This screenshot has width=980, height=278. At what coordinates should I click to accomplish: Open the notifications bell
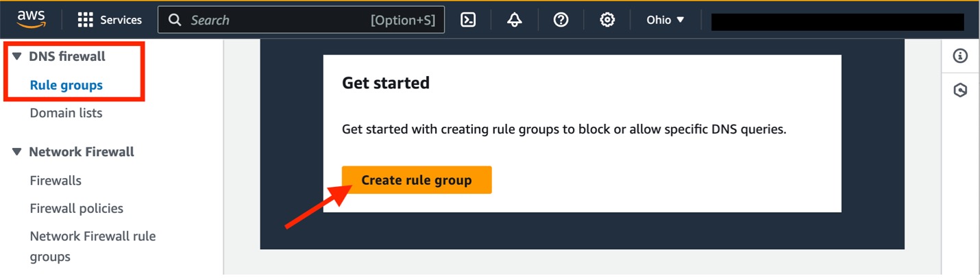tap(515, 20)
